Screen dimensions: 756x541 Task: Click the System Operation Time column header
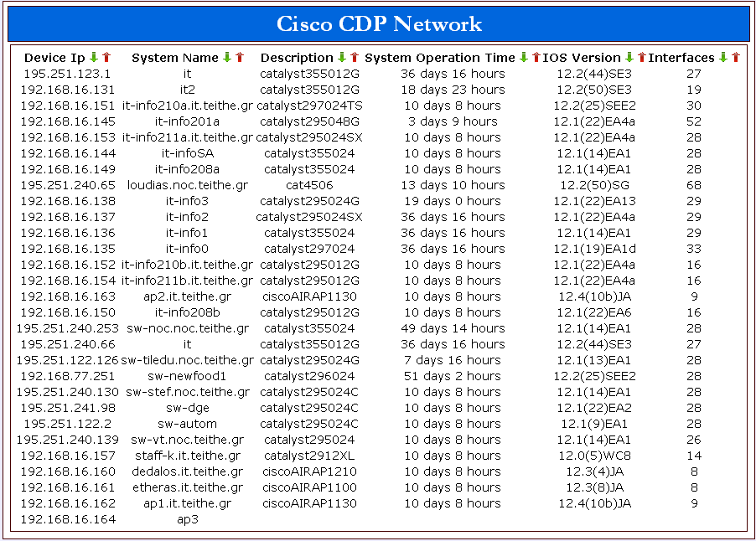(440, 58)
